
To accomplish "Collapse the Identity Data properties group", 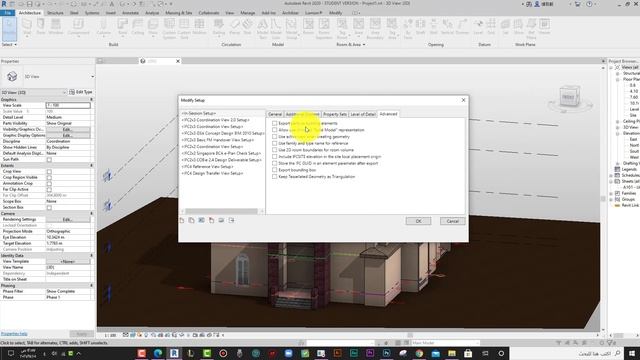I will coord(91,255).
